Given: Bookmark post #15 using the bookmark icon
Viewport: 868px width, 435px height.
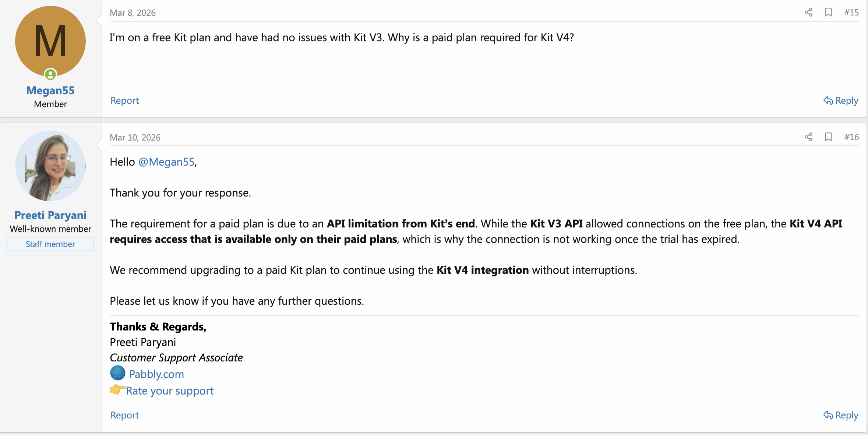Looking at the screenshot, I should tap(828, 12).
